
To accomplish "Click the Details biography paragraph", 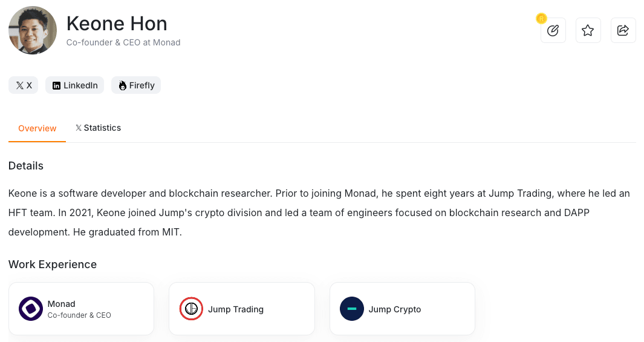I will pos(319,212).
